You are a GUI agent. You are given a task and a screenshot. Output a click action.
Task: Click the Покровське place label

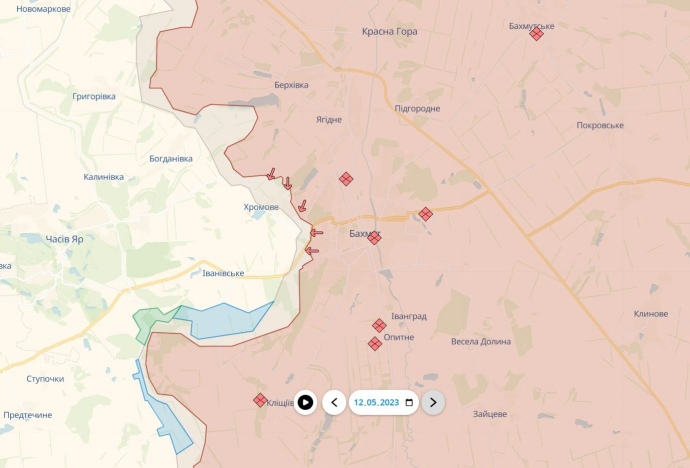pyautogui.click(x=600, y=125)
